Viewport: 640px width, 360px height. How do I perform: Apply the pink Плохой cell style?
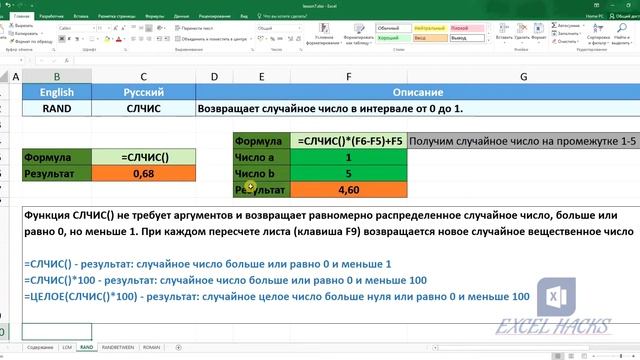(x=467, y=28)
